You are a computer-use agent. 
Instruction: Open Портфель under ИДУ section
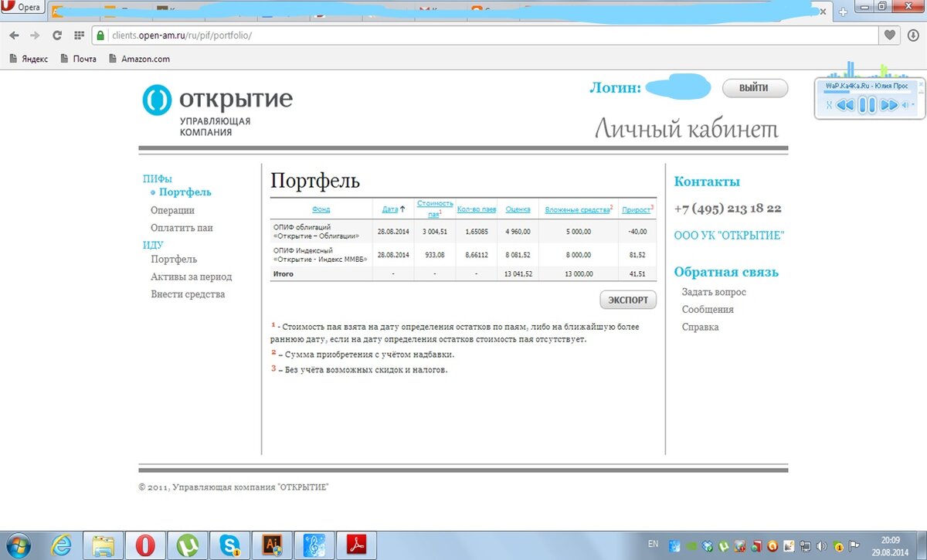pos(174,260)
